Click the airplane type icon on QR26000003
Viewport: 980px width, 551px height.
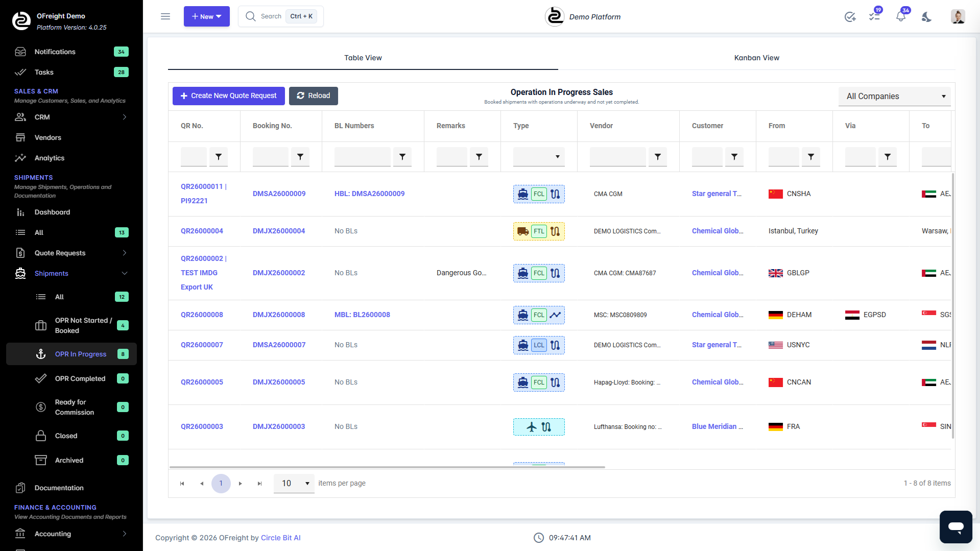pos(531,426)
